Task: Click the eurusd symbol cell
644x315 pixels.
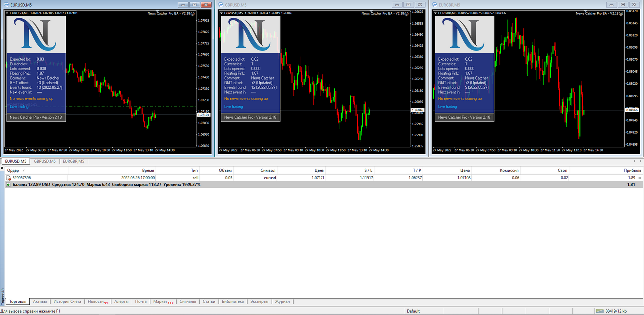Action: (270, 178)
